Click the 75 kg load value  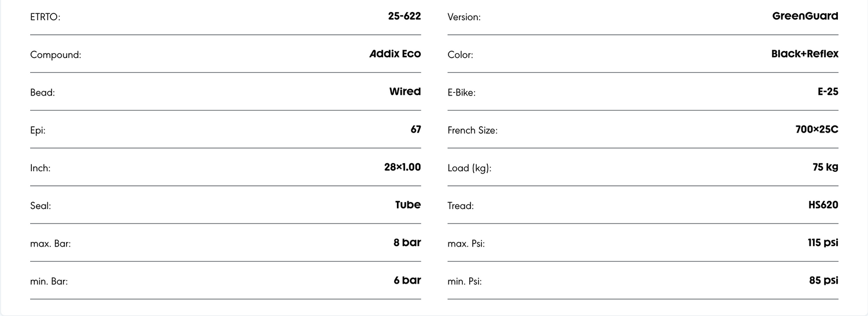[x=825, y=167]
